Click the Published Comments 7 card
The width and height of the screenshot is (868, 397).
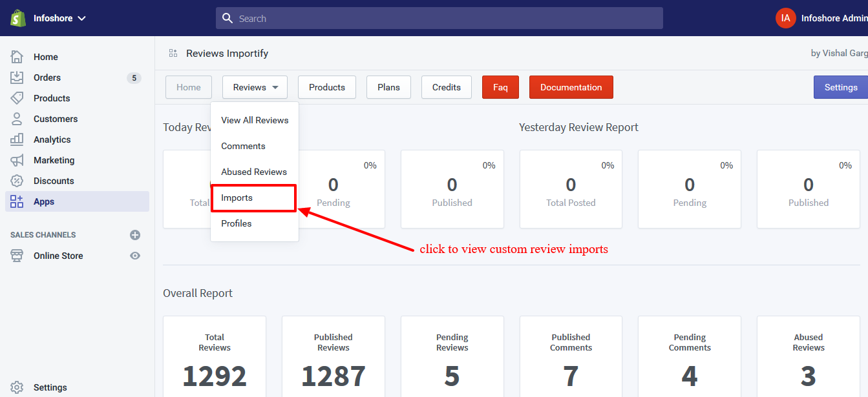click(x=571, y=356)
